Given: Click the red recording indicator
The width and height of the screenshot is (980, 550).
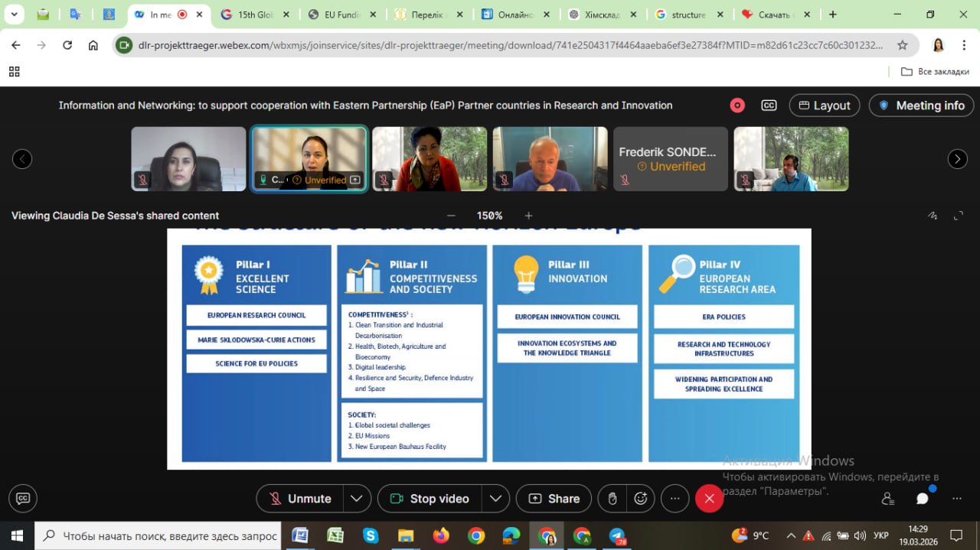Looking at the screenshot, I should coord(737,106).
